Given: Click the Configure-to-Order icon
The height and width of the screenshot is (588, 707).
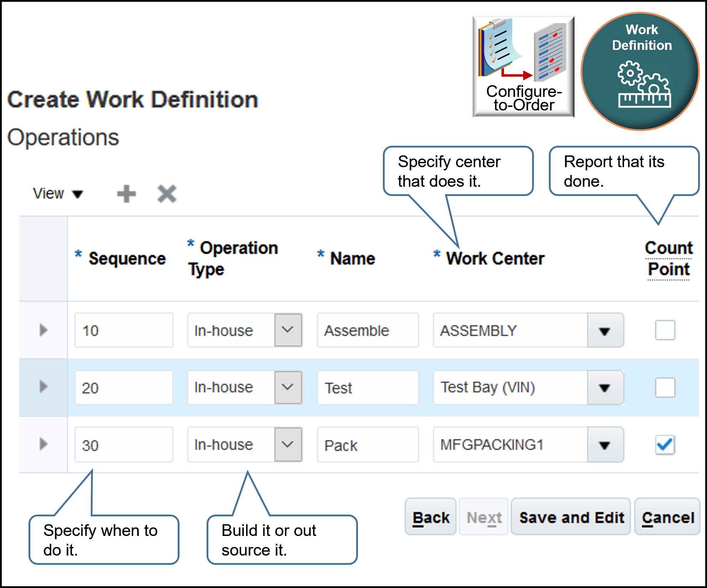Looking at the screenshot, I should click(523, 66).
